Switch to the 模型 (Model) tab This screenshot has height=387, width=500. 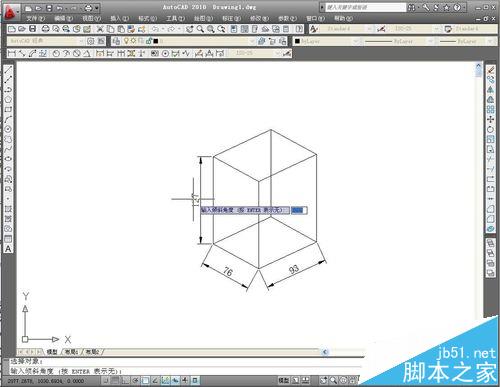click(52, 352)
